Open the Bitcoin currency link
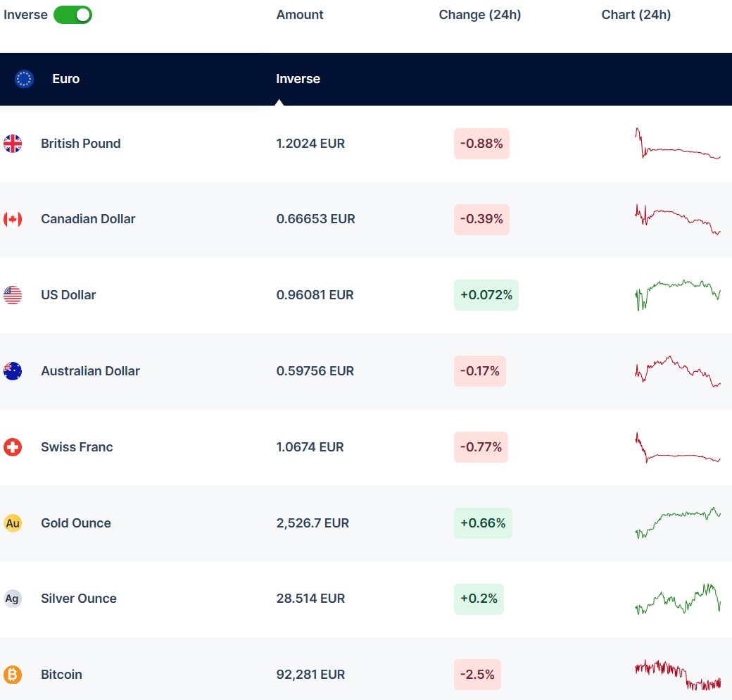 tap(61, 675)
